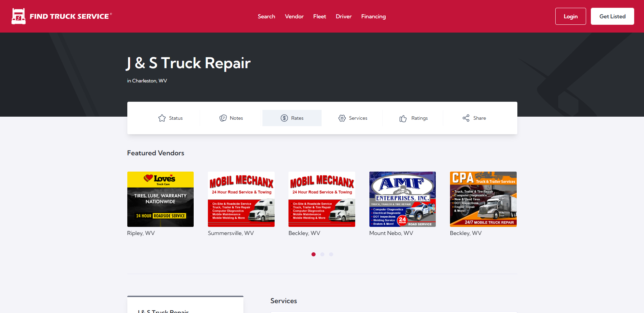The width and height of the screenshot is (644, 313).
Task: Open the Search menu item
Action: [x=266, y=16]
